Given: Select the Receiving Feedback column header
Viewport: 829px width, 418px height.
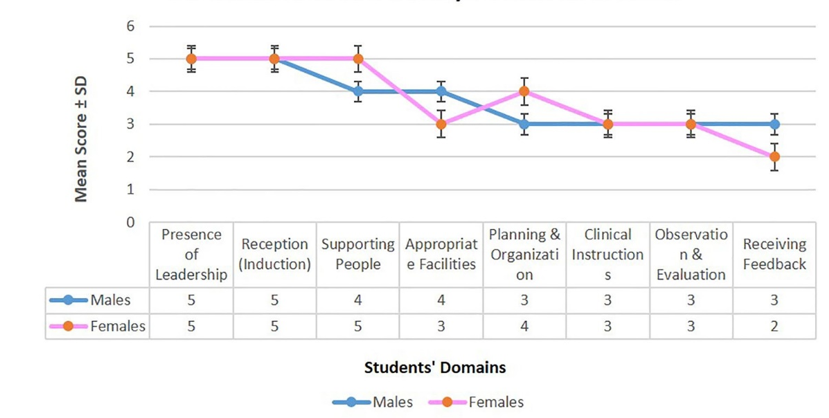Looking at the screenshot, I should (774, 255).
